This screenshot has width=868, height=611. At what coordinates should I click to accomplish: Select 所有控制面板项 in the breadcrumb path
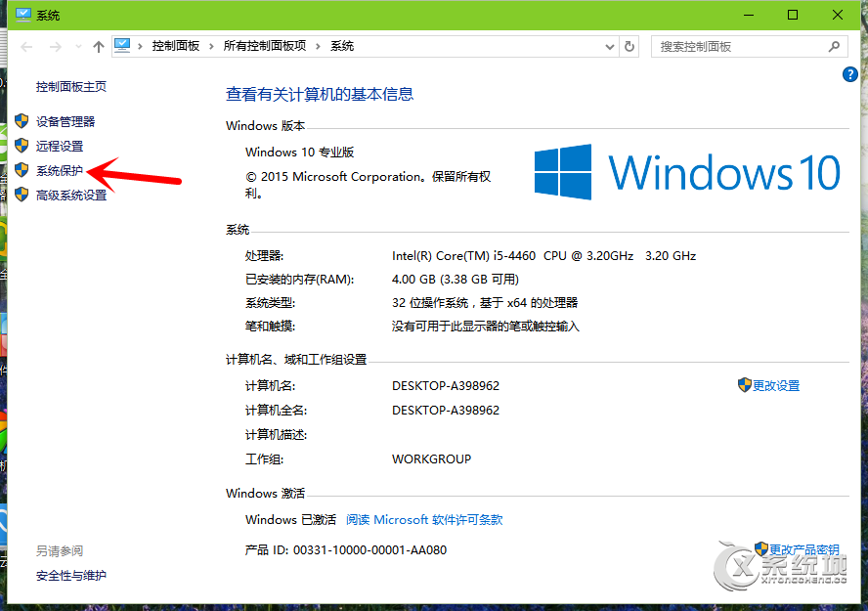[265, 46]
